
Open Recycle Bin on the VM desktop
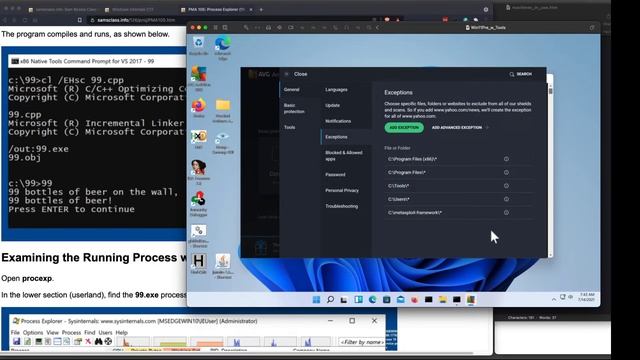(199, 45)
